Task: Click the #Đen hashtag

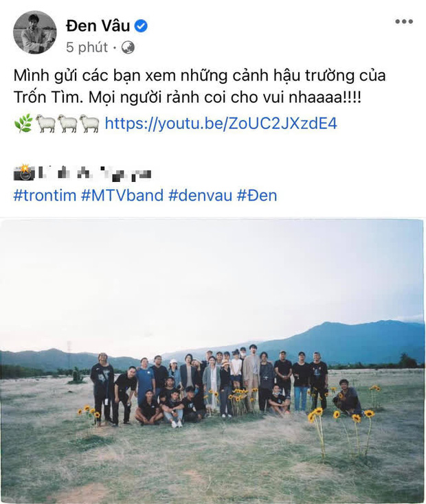Action: [257, 196]
